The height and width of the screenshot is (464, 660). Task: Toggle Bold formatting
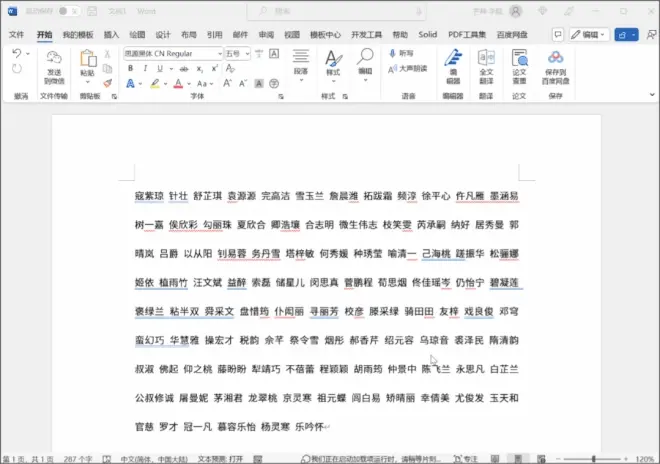(130, 68)
